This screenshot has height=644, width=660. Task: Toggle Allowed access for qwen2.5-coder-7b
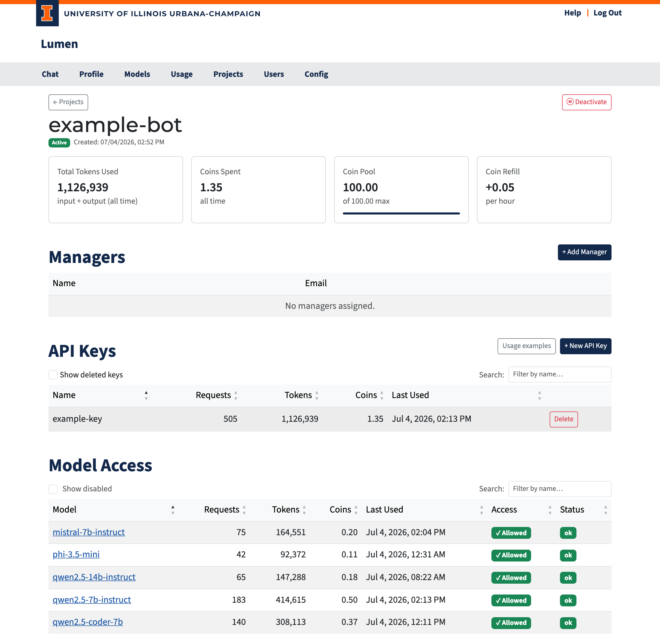click(x=511, y=623)
